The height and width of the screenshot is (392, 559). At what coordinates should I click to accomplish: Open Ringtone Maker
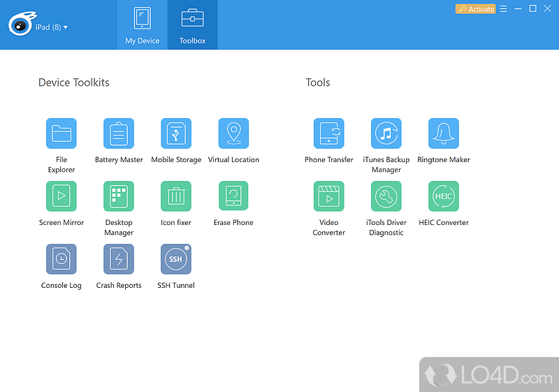(444, 133)
